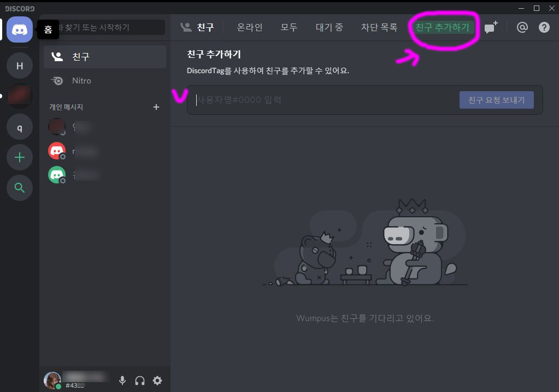
Task: Minimize the Discord window
Action: pos(521,8)
